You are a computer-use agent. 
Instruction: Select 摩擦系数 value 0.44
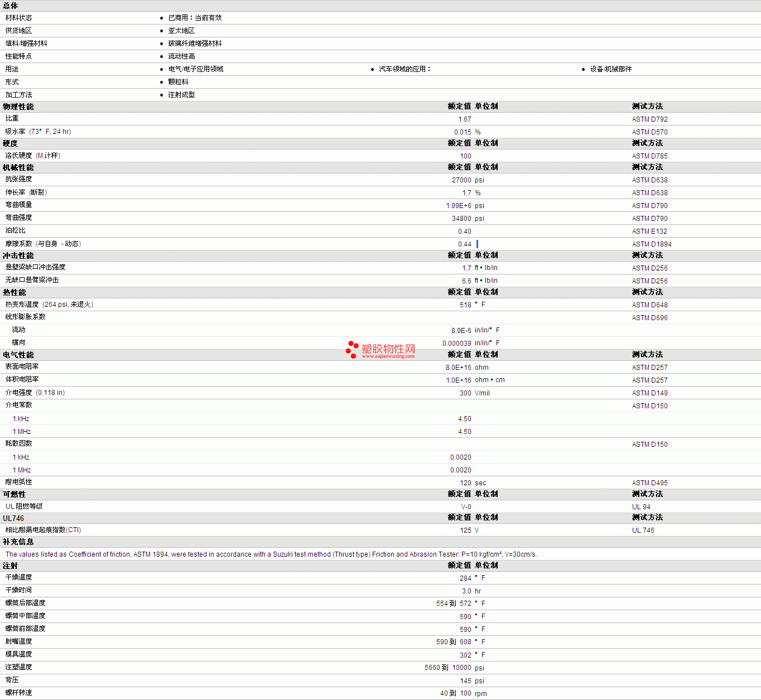click(465, 244)
